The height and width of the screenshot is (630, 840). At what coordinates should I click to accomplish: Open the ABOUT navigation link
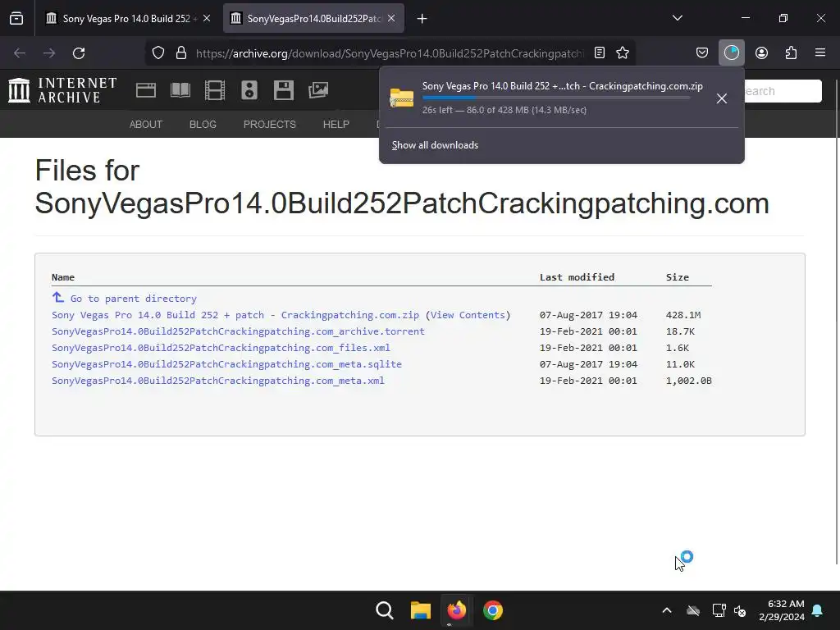(146, 125)
